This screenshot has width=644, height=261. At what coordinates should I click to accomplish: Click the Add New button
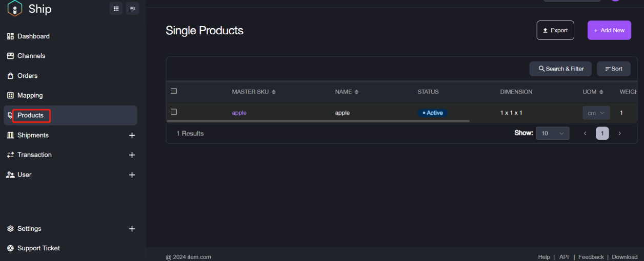[609, 30]
